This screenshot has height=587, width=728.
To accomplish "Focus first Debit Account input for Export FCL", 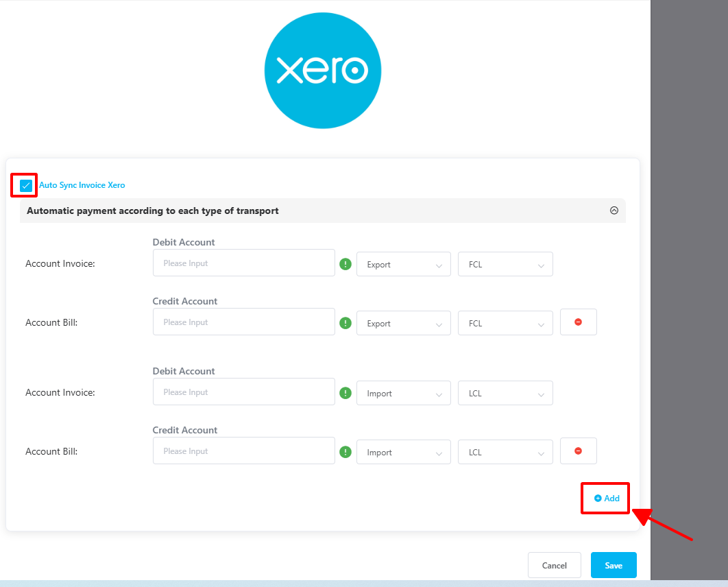I will coord(244,263).
